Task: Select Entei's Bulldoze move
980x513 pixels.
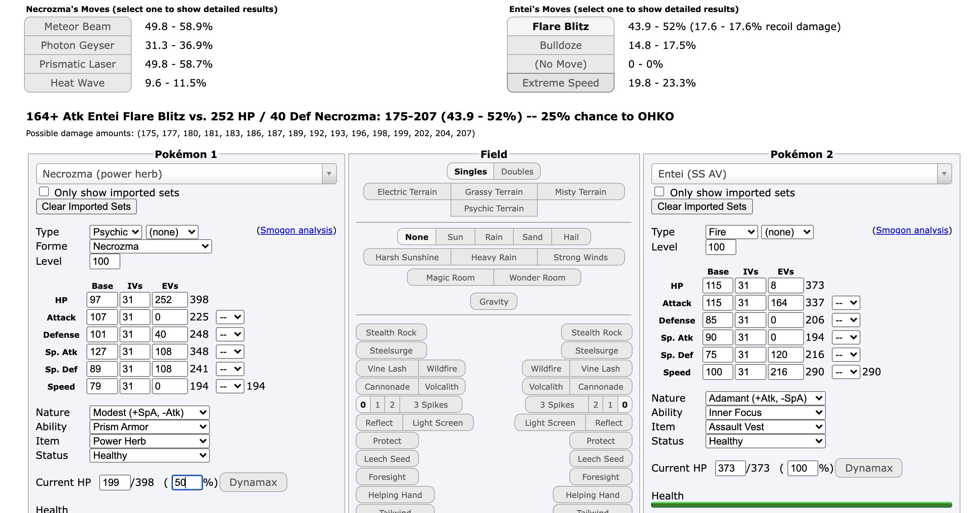Action: [x=560, y=45]
